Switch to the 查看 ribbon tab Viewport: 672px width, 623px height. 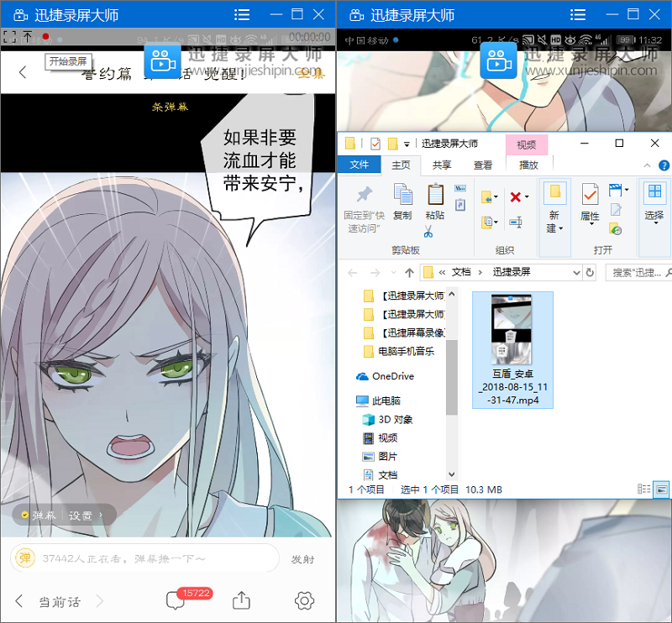coord(482,165)
